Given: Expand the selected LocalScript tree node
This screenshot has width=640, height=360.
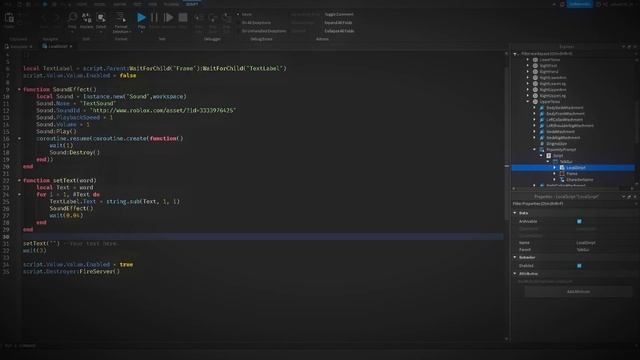Looking at the screenshot, I should pyautogui.click(x=555, y=167).
